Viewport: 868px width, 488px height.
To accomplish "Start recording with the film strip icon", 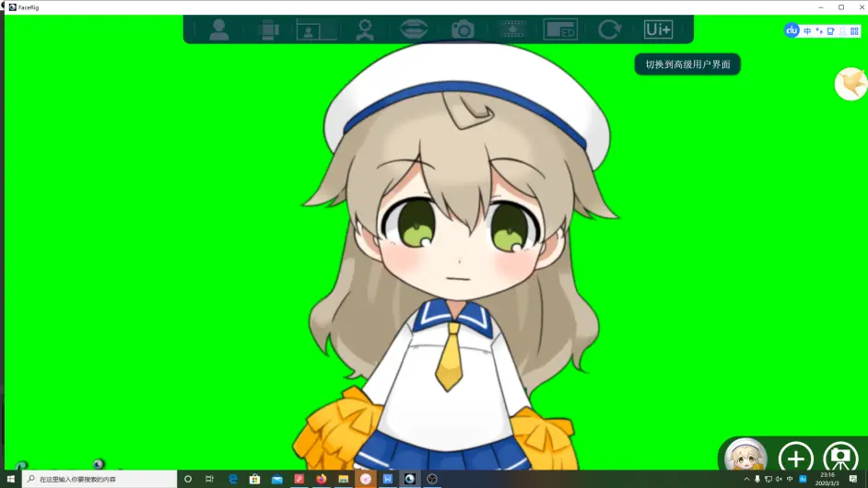I will 512,29.
